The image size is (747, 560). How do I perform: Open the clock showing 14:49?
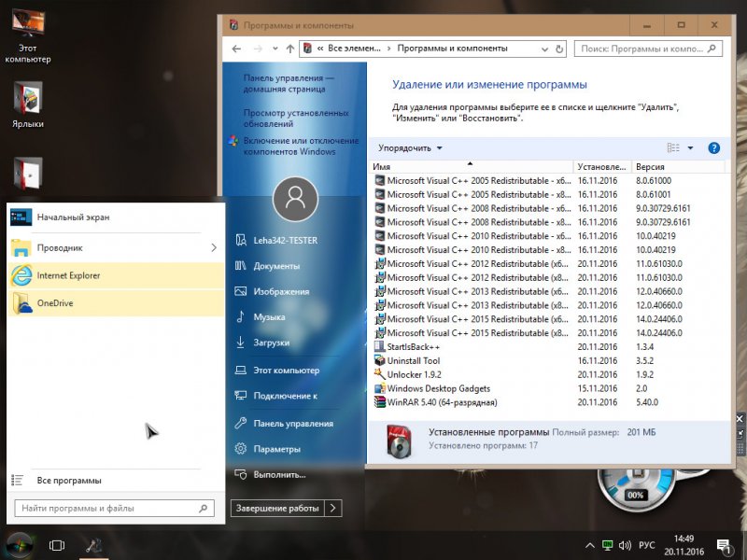pos(684,545)
